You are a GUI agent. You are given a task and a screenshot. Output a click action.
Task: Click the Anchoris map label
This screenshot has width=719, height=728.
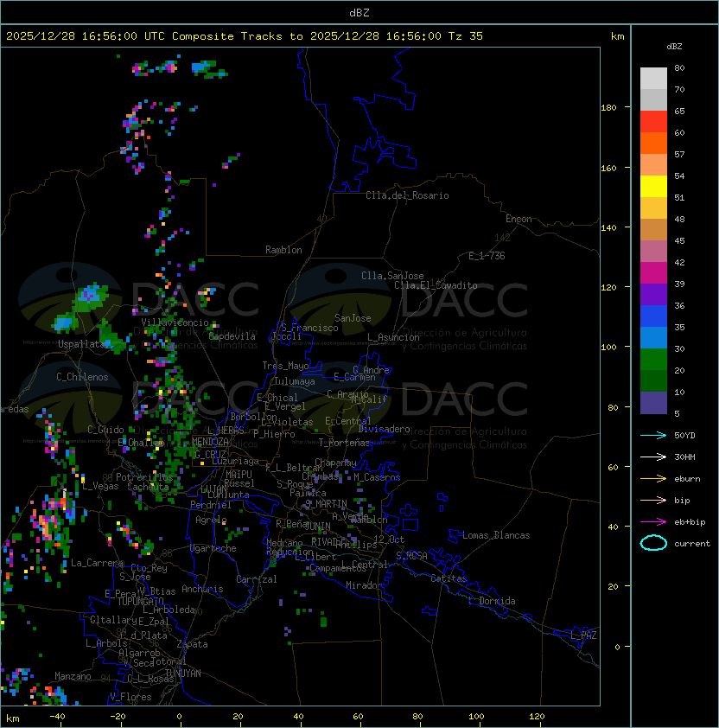click(202, 589)
